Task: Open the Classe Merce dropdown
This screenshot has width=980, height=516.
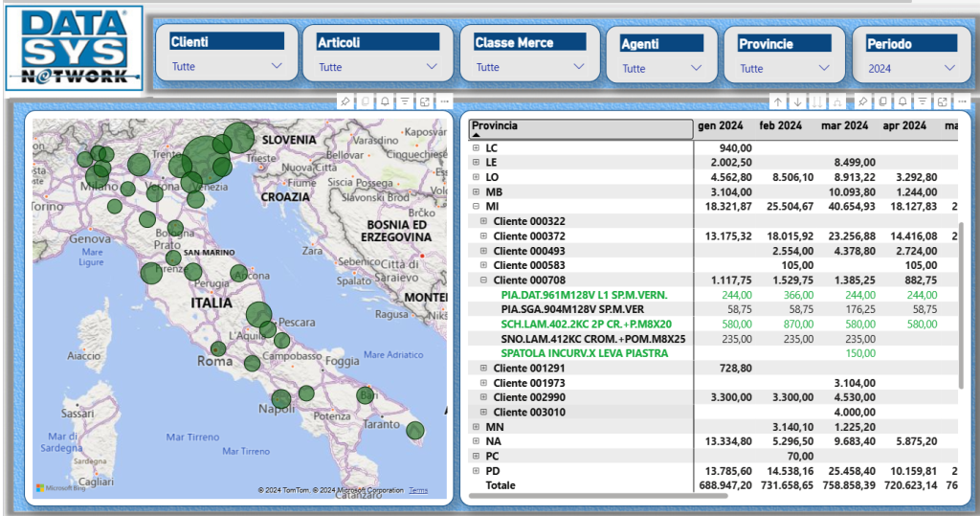Action: click(578, 66)
